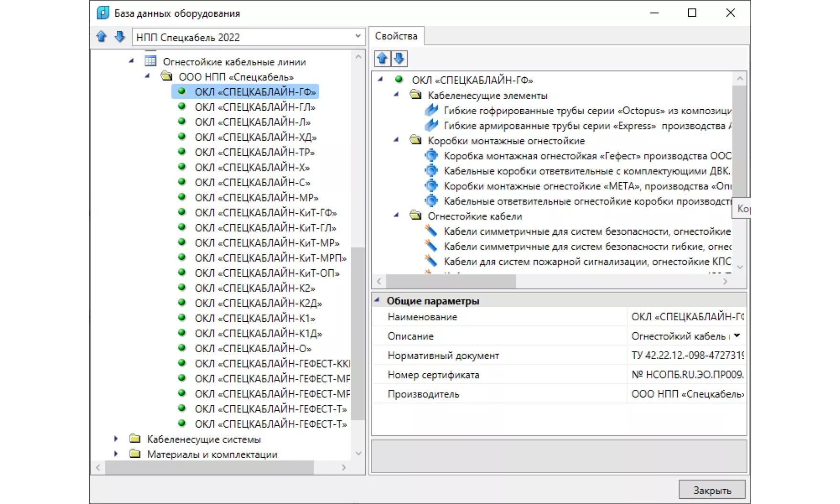Click the blue up-arrow navigation icon
840x504 pixels.
(x=101, y=37)
